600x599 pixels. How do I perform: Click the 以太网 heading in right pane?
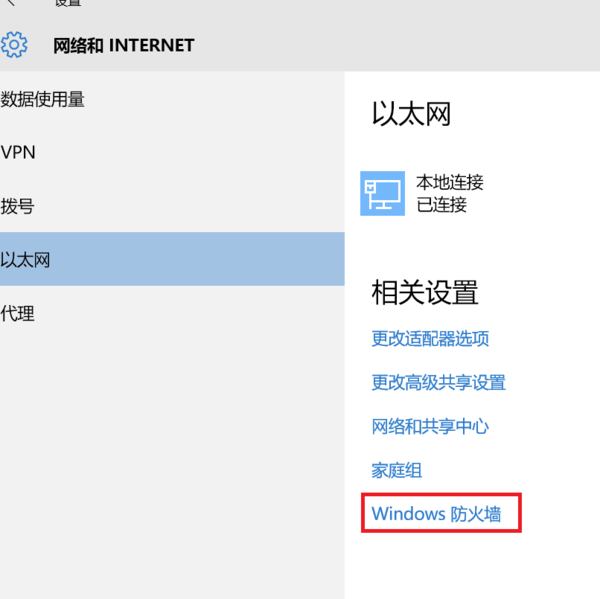(x=411, y=114)
